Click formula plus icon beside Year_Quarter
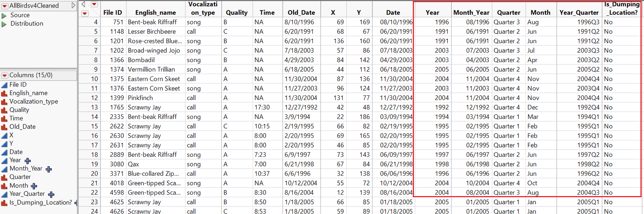Image resolution: width=644 pixels, height=214 pixels. [51, 194]
